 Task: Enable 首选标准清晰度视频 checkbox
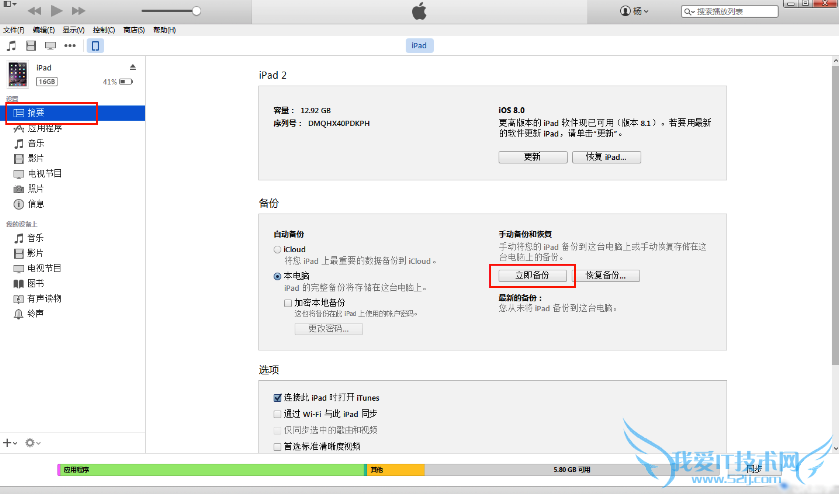(x=277, y=446)
